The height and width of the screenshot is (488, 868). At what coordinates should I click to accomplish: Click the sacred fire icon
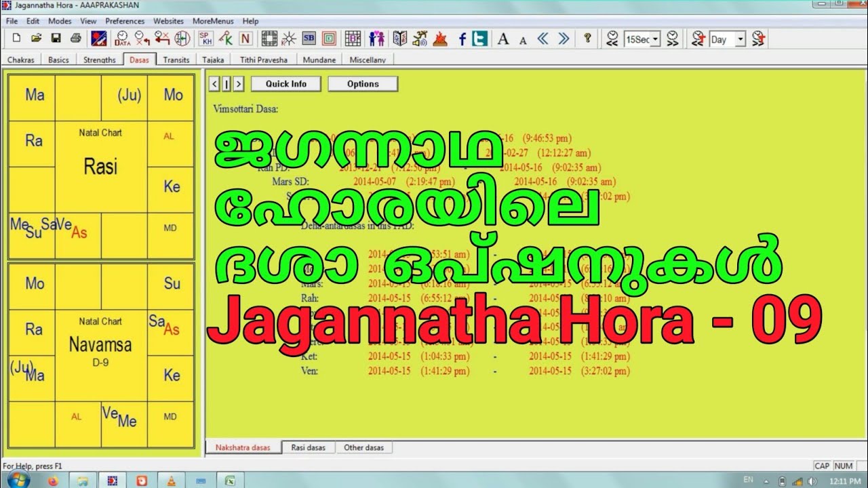[x=440, y=39]
